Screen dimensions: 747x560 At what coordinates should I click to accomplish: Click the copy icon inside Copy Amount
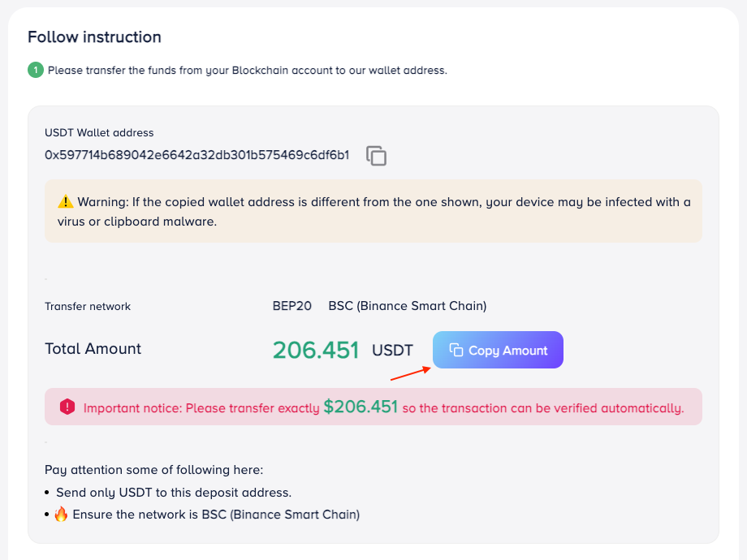point(456,351)
